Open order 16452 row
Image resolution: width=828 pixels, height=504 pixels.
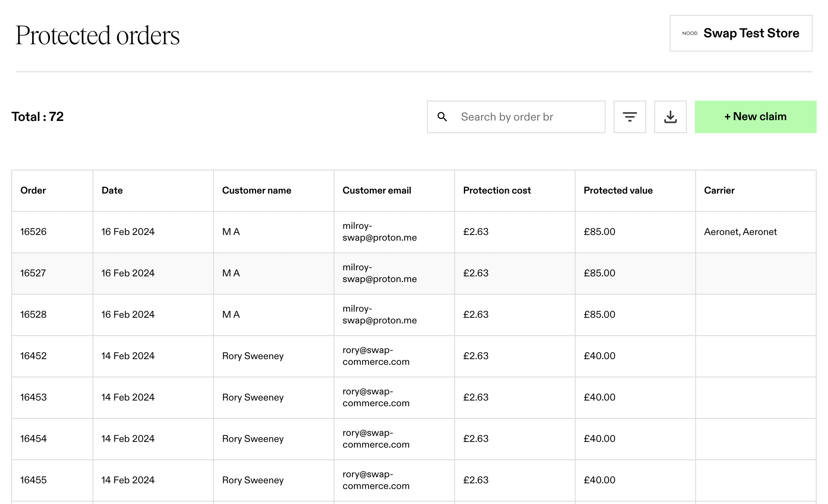point(414,356)
